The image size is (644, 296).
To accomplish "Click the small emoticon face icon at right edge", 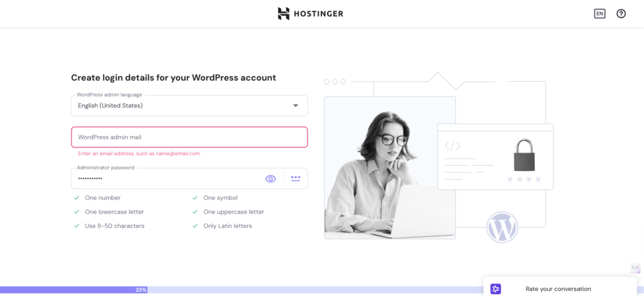I will 635,268.
